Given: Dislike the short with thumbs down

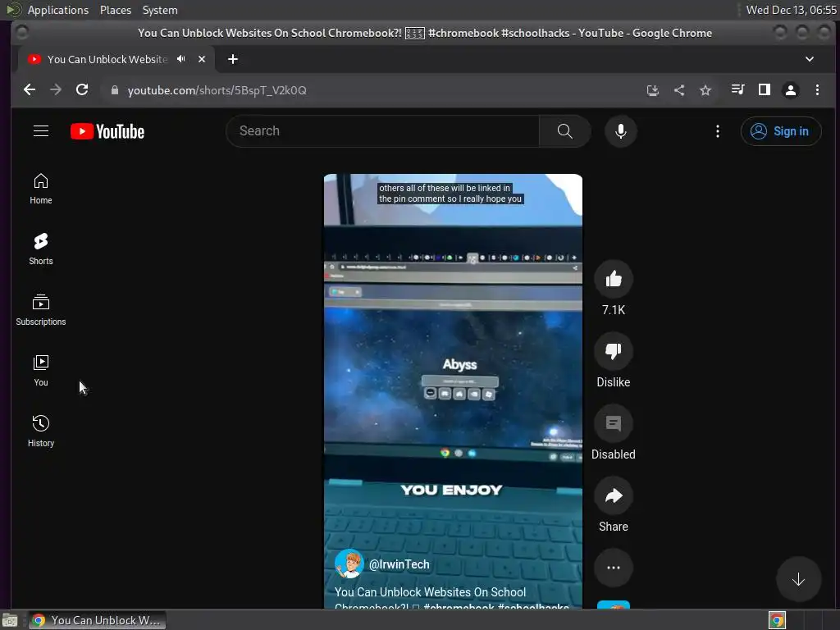Looking at the screenshot, I should 614,351.
